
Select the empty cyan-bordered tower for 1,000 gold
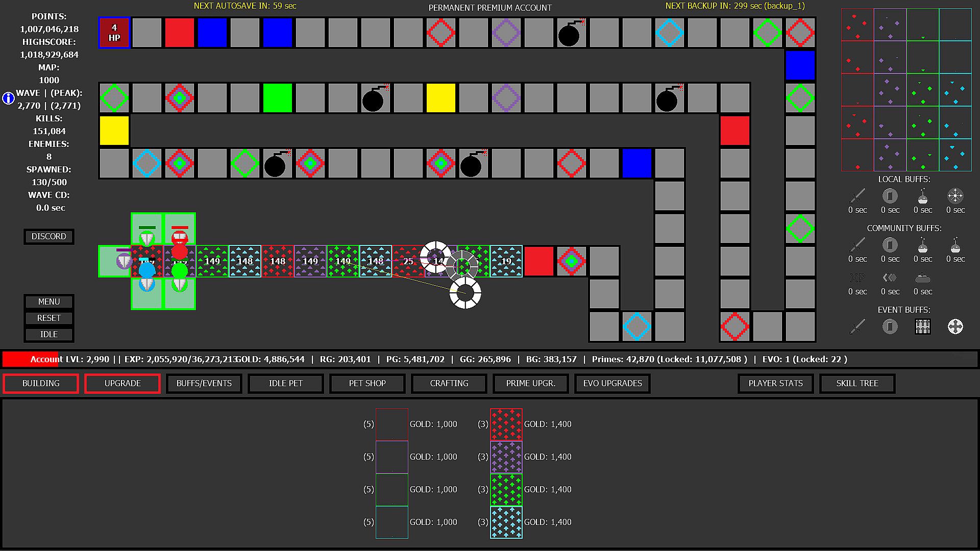coord(391,522)
